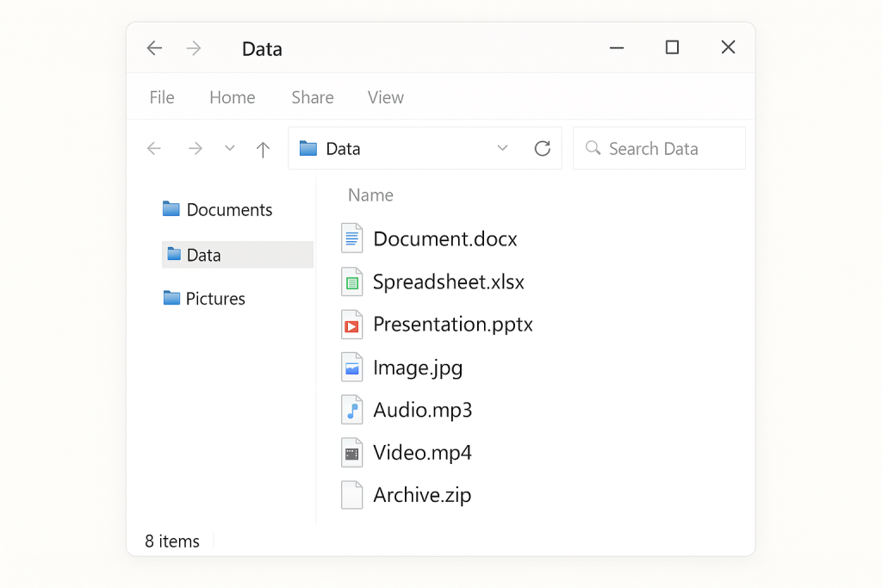Image resolution: width=882 pixels, height=588 pixels.
Task: Click the green Spreadsheet.xlsx file icon
Action: pos(351,282)
